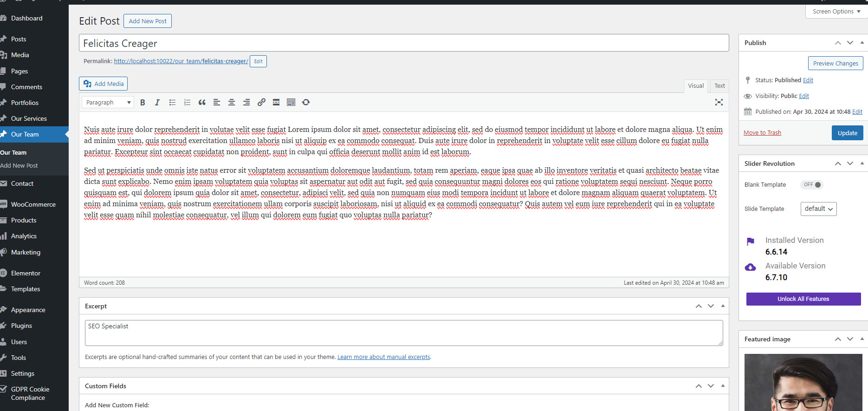Collapse the Custom Fields panel
The image size is (868, 411).
pos(723,386)
